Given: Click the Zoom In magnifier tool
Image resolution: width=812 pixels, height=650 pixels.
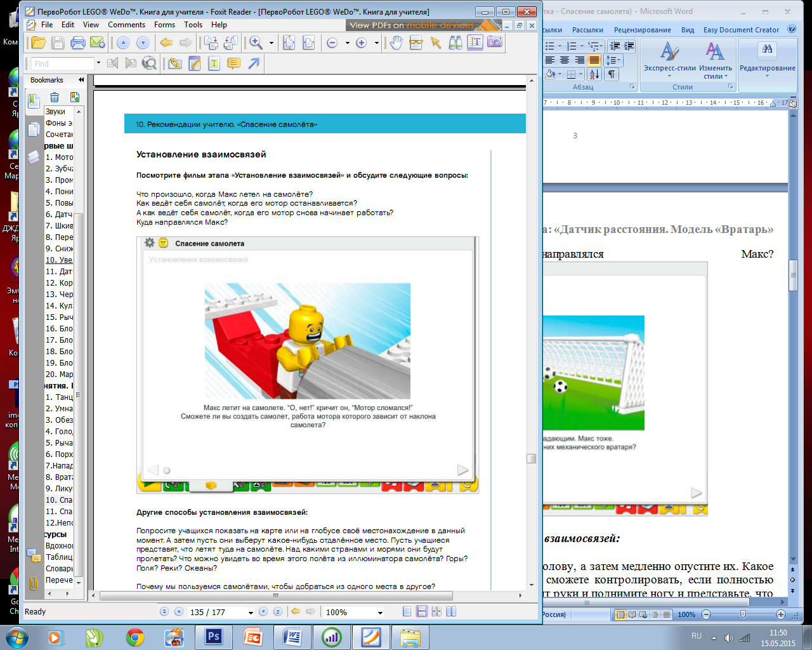Looking at the screenshot, I should point(256,43).
